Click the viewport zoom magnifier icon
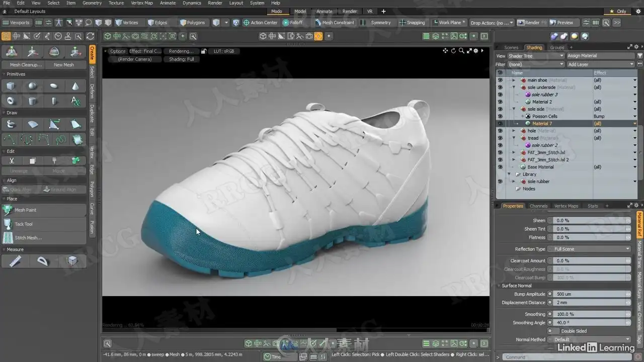 [x=461, y=51]
